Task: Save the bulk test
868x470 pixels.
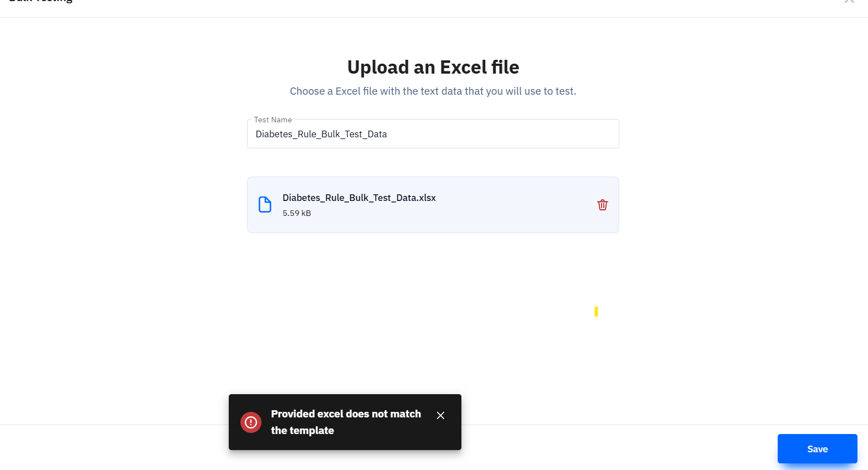Action: click(x=818, y=449)
